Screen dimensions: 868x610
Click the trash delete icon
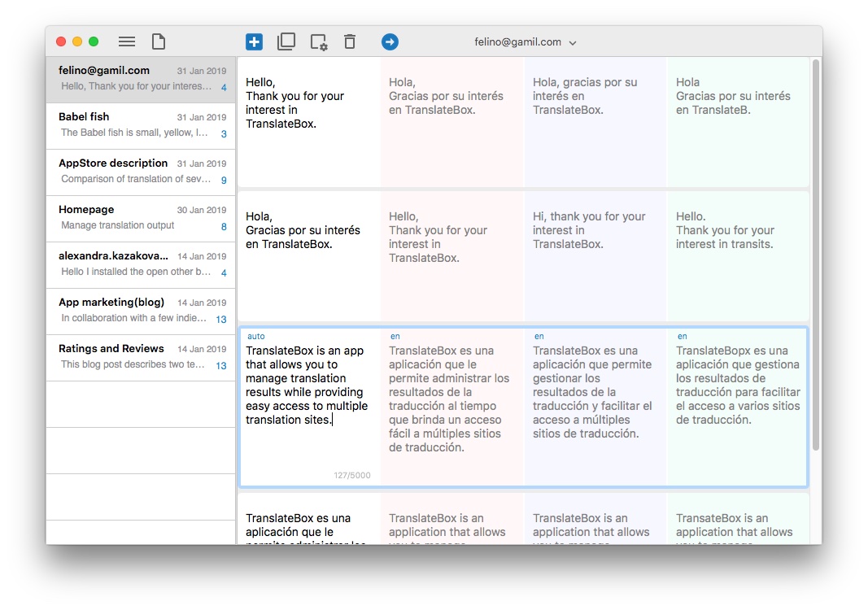click(350, 42)
